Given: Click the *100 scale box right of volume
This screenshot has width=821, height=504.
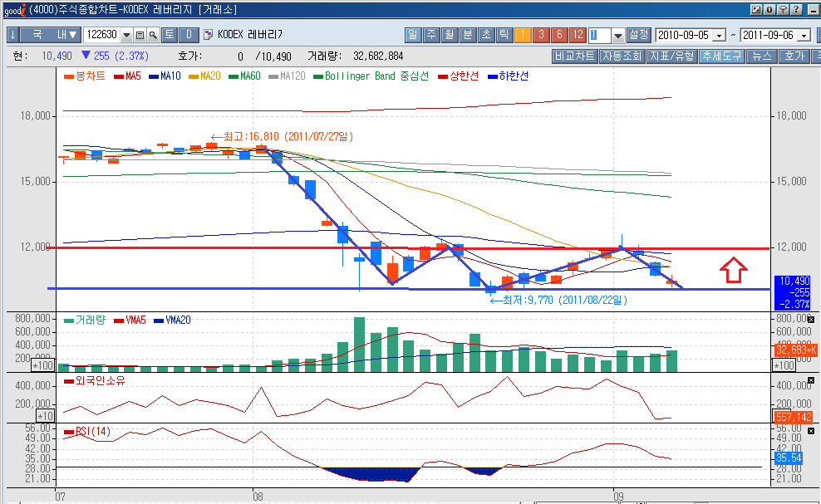Looking at the screenshot, I should click(784, 365).
